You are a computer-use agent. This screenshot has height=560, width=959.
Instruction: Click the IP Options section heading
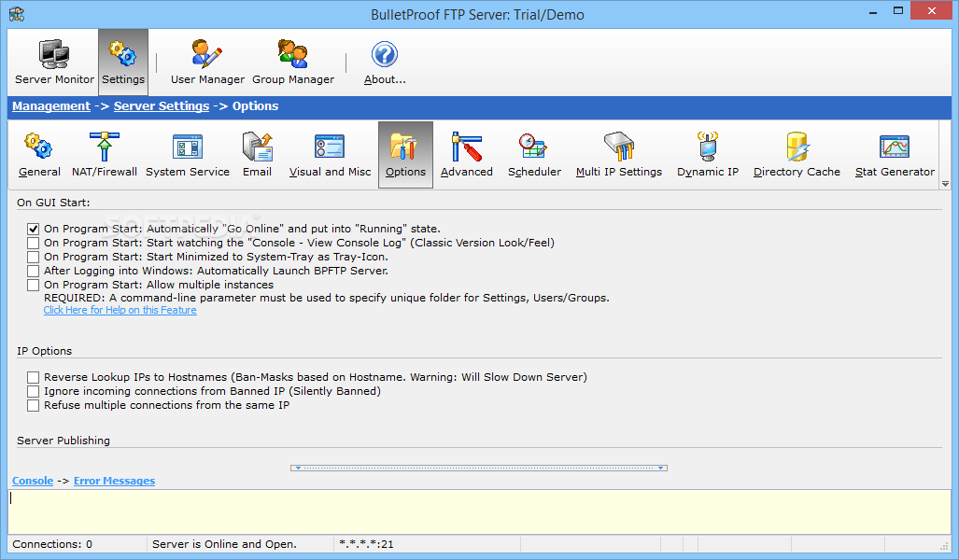(44, 351)
